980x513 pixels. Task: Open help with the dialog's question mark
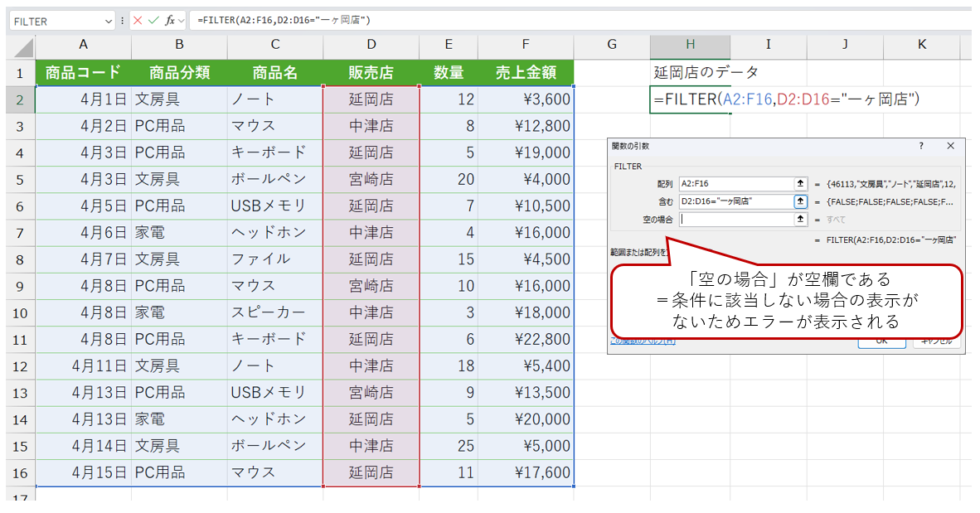[920, 146]
